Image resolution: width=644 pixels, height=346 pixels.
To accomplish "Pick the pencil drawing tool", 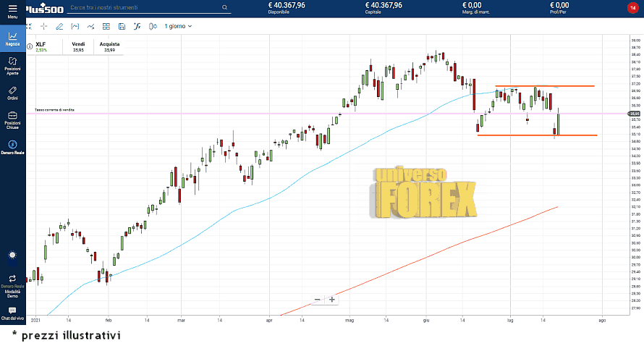I will (59, 26).
